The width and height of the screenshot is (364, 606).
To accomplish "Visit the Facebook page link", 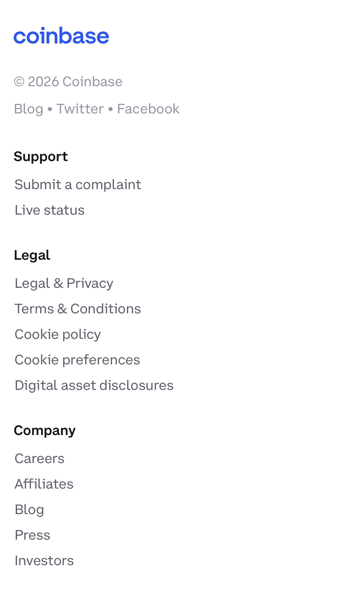I will click(148, 109).
